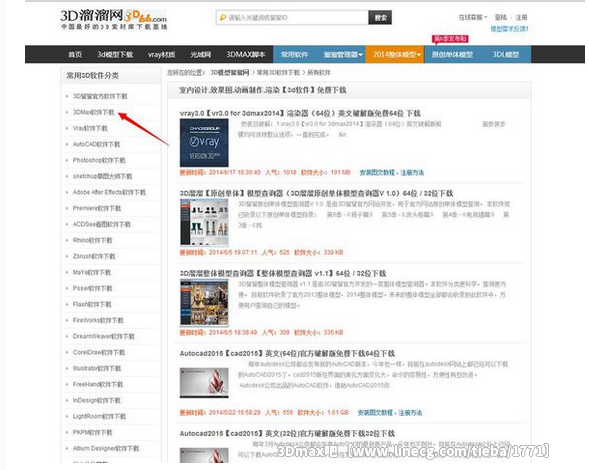Open the 整体模型查询器 v1.1 download title
Image resolution: width=589 pixels, height=470 pixels.
[283, 274]
